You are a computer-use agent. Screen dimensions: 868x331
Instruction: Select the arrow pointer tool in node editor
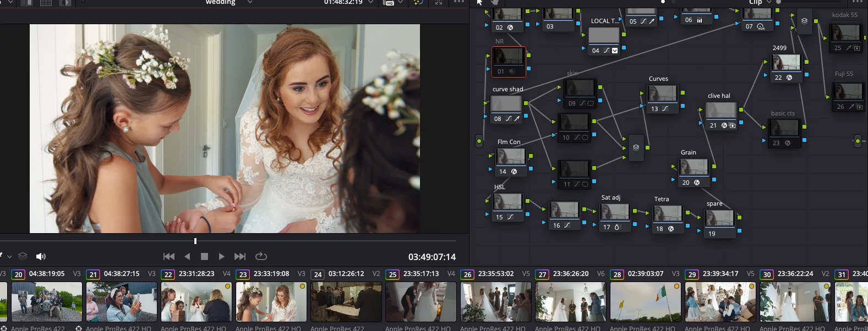(x=479, y=2)
